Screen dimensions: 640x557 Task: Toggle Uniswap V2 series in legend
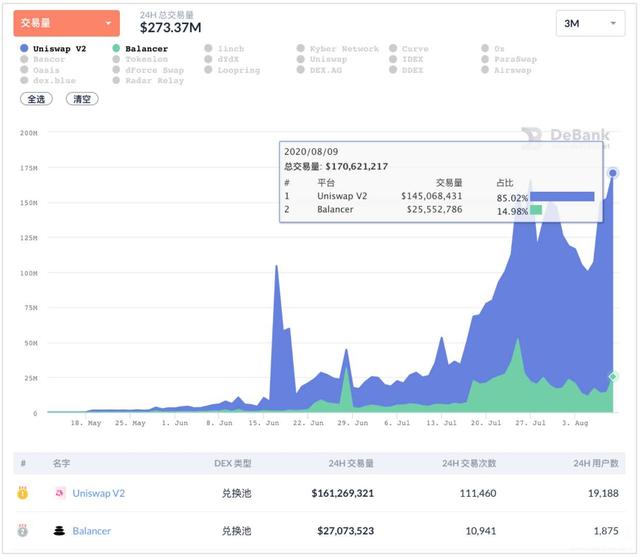click(x=53, y=49)
